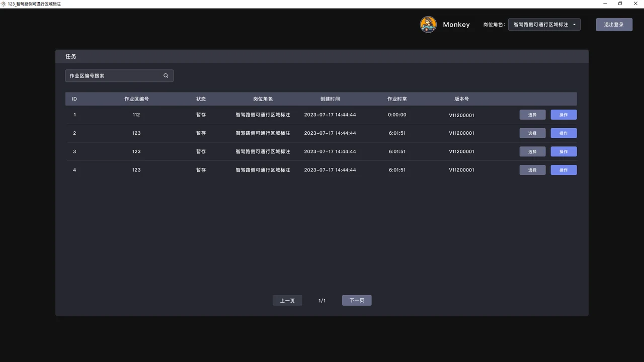Click the 退出登录 button
Image resolution: width=644 pixels, height=362 pixels.
pyautogui.click(x=614, y=25)
